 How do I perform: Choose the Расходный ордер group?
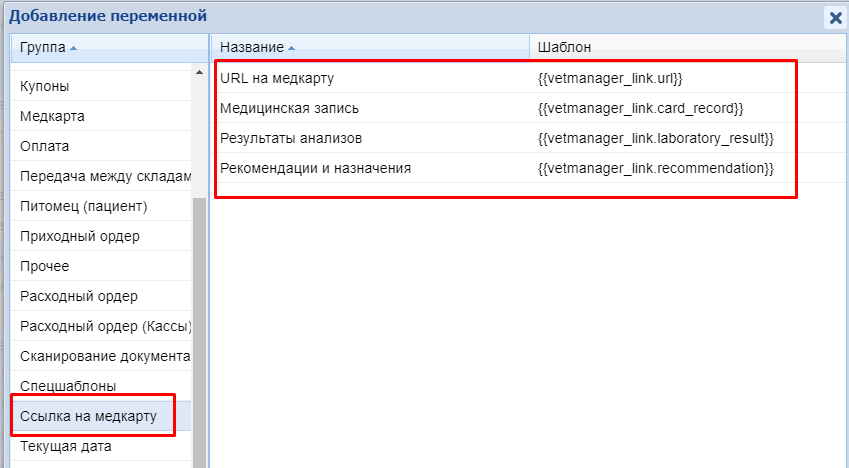[x=79, y=296]
